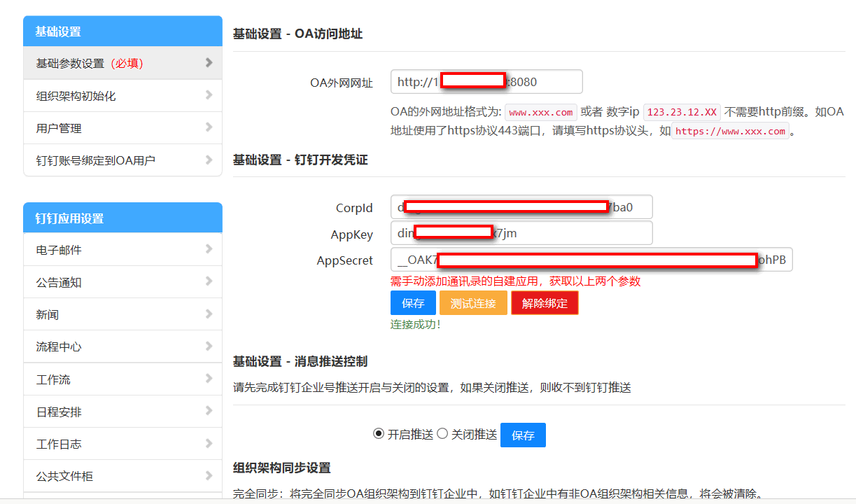
Task: Select the 开启推送 radio button
Action: click(x=379, y=434)
